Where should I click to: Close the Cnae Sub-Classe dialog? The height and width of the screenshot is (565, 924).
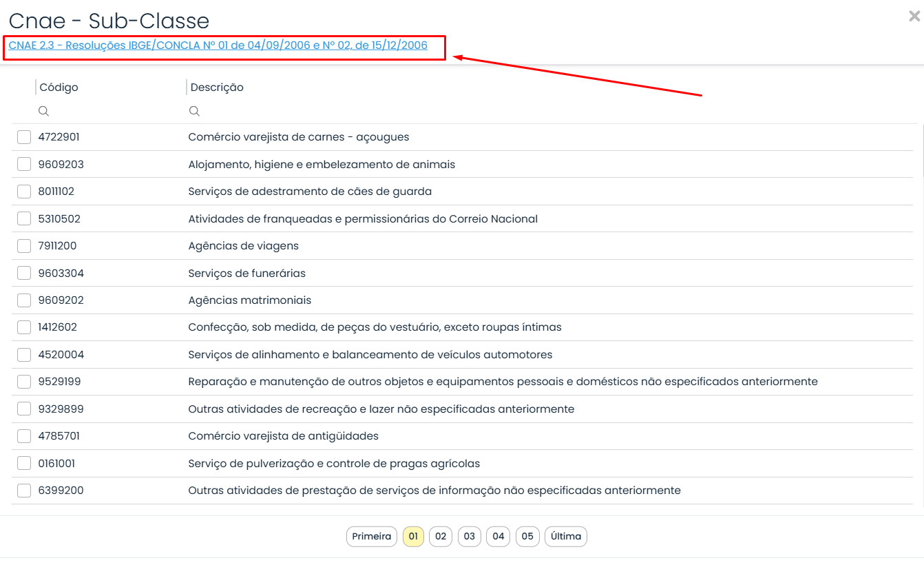[914, 17]
